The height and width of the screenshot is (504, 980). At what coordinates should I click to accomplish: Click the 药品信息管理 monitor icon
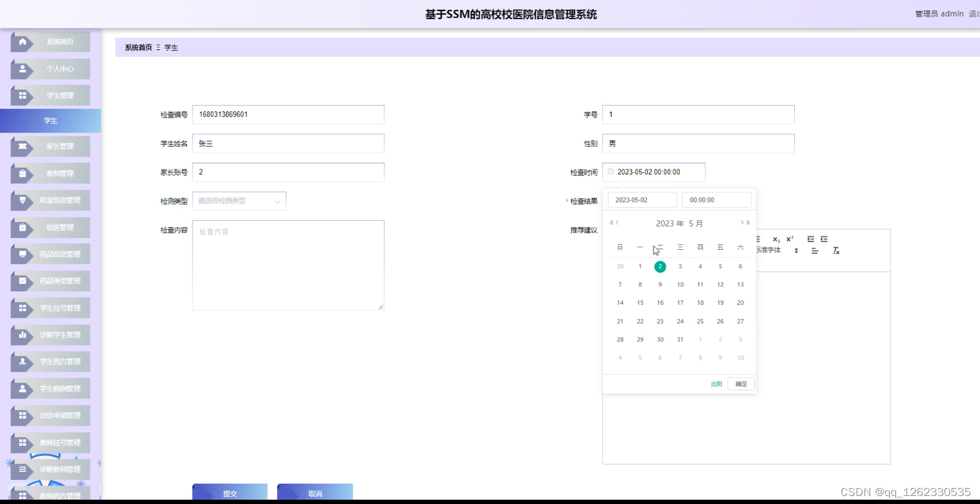(23, 254)
